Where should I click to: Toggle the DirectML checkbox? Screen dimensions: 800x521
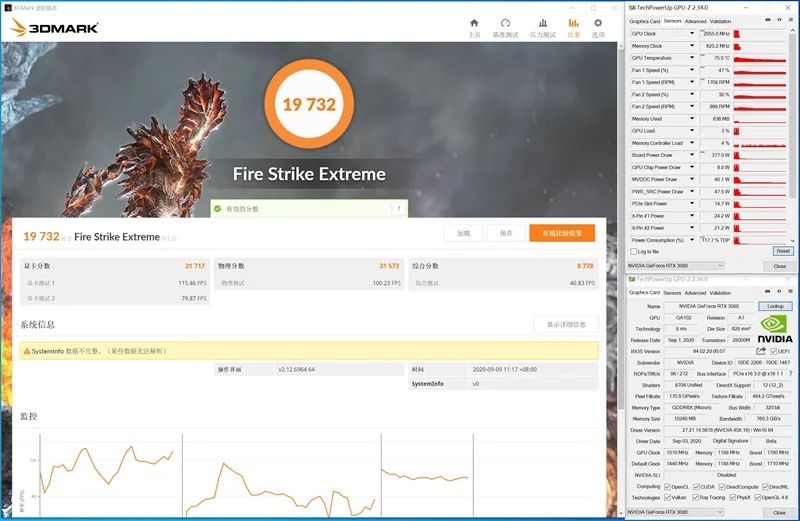coord(765,487)
